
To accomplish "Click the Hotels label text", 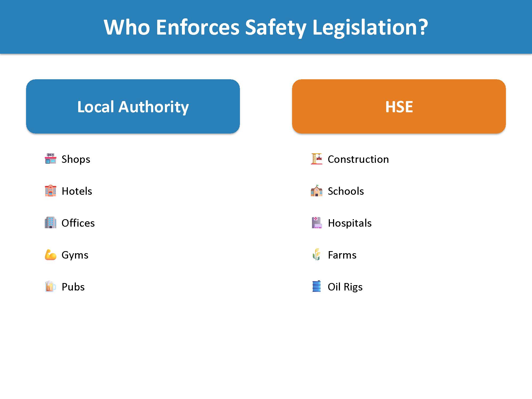I will (77, 191).
